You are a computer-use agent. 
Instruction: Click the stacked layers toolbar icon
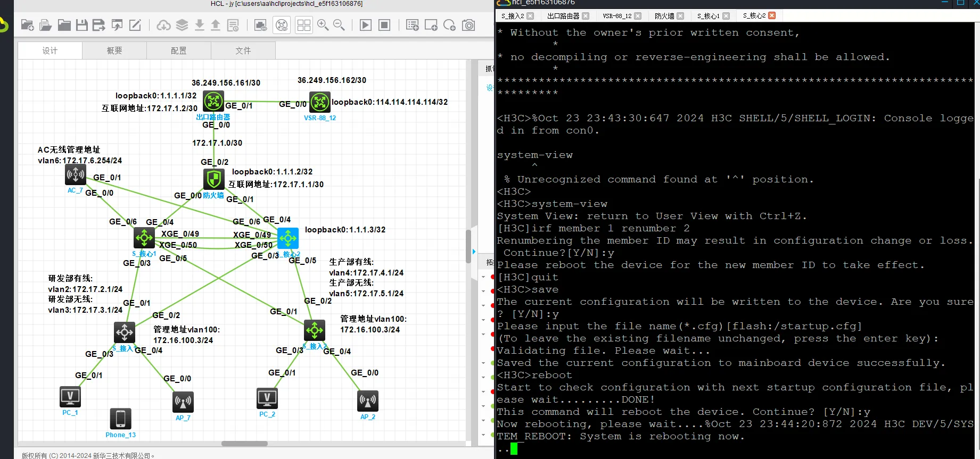click(x=182, y=25)
